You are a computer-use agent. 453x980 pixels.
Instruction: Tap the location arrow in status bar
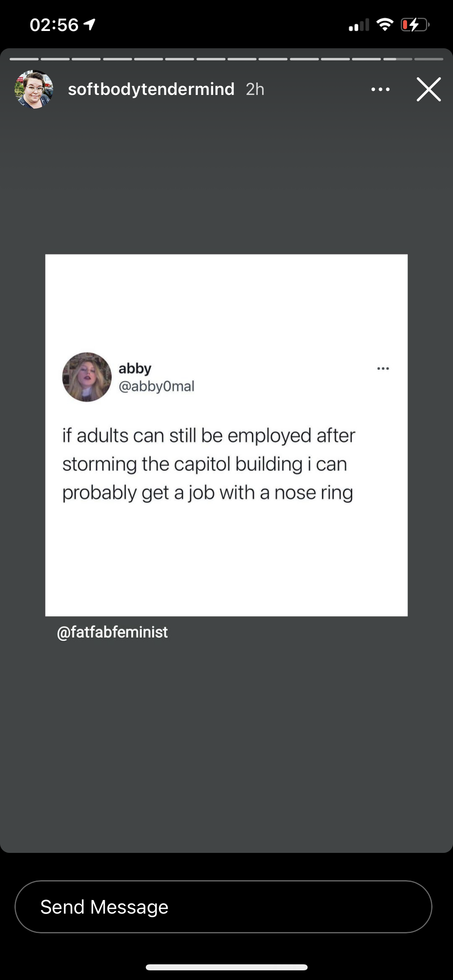tap(89, 25)
